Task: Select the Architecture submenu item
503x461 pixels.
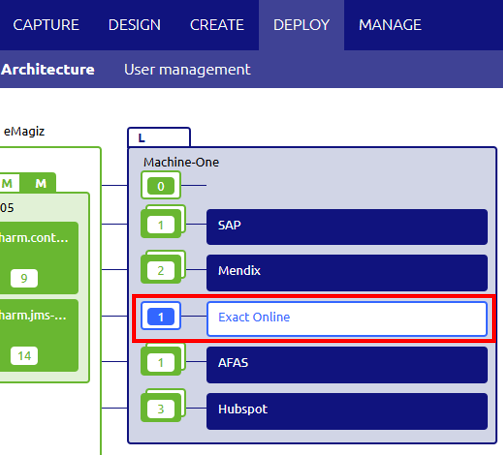Action: [48, 69]
